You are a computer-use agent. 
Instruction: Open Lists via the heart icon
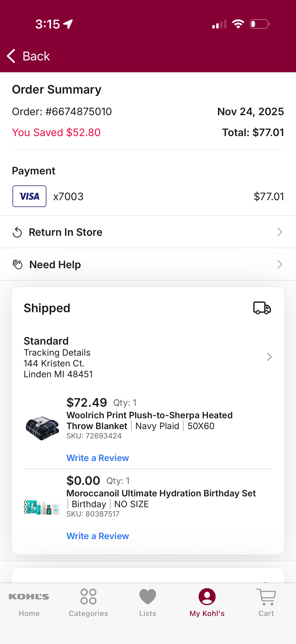[148, 597]
